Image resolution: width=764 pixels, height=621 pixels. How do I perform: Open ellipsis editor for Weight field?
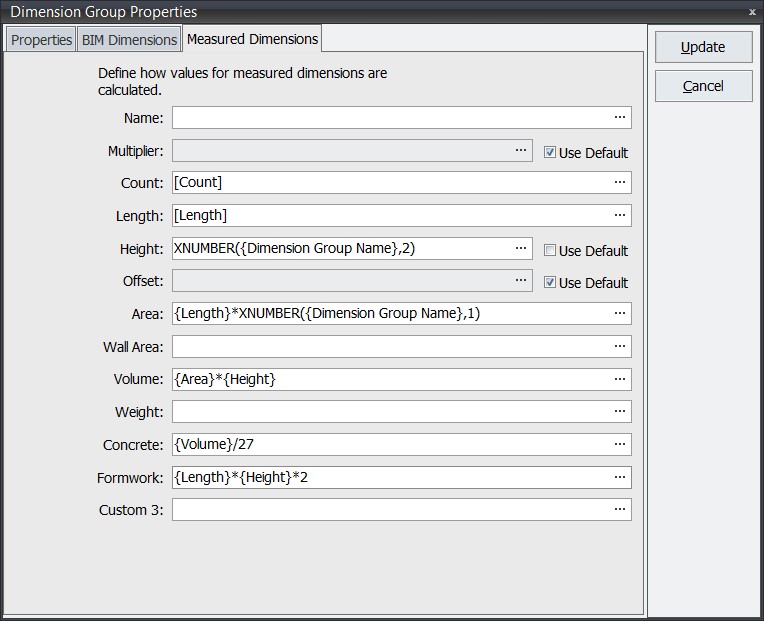click(620, 412)
